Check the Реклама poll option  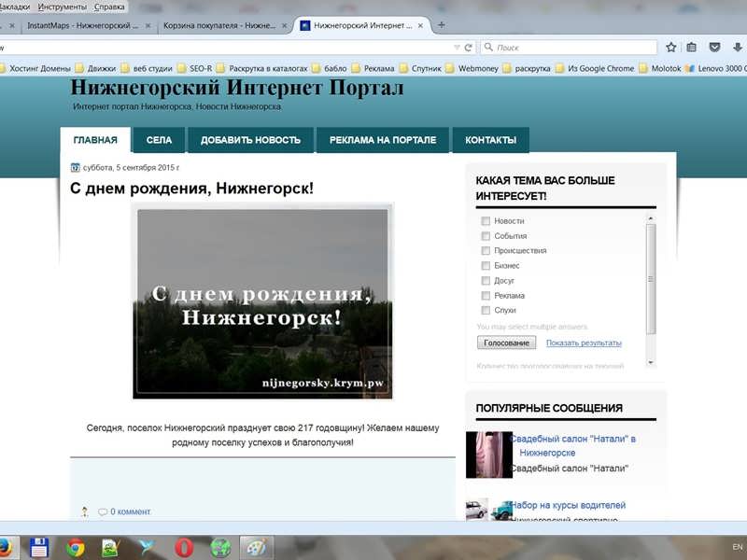(486, 295)
